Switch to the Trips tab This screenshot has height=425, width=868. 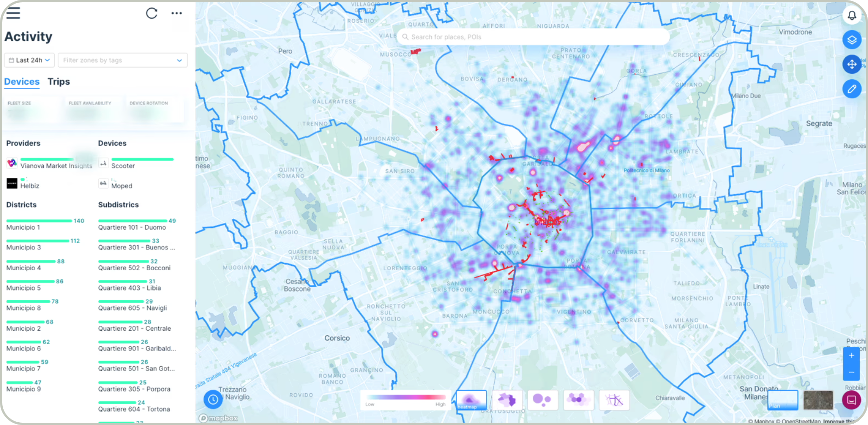click(59, 81)
